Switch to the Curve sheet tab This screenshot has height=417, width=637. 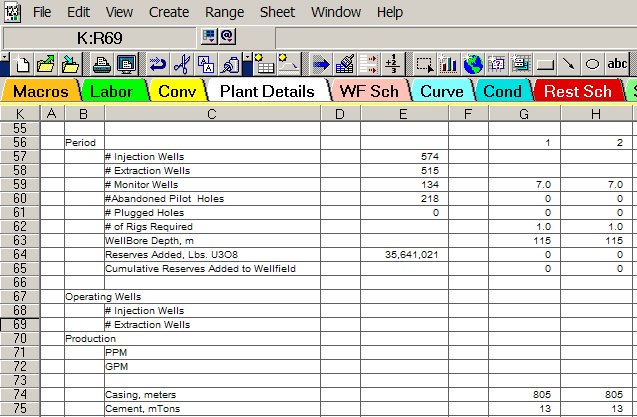click(x=440, y=91)
